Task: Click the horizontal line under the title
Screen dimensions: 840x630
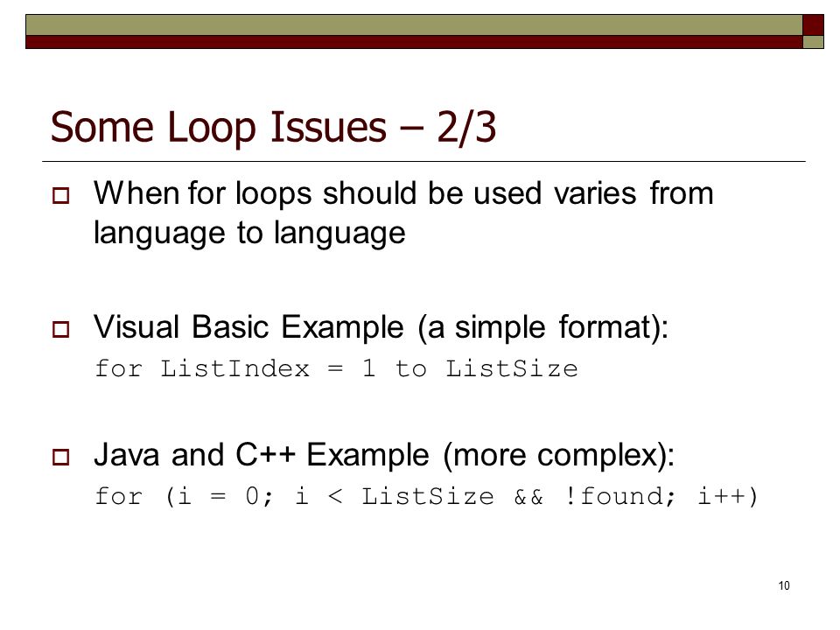Action: click(x=423, y=161)
